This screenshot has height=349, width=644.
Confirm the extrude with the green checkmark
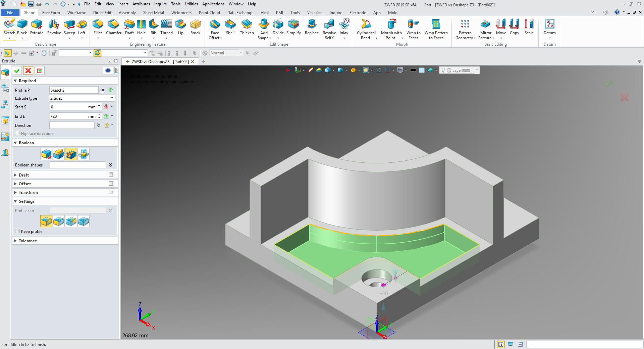17,70
